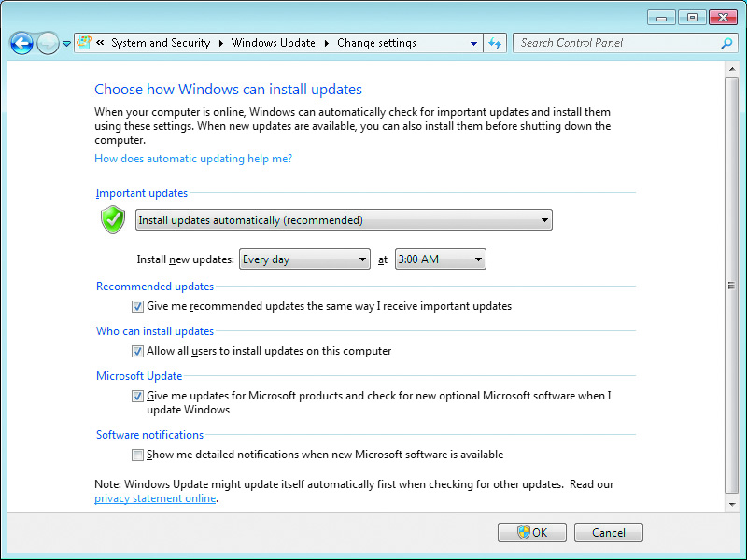Expand arrow after Windows Update breadcrumb
This screenshot has width=747, height=560.
pos(326,43)
